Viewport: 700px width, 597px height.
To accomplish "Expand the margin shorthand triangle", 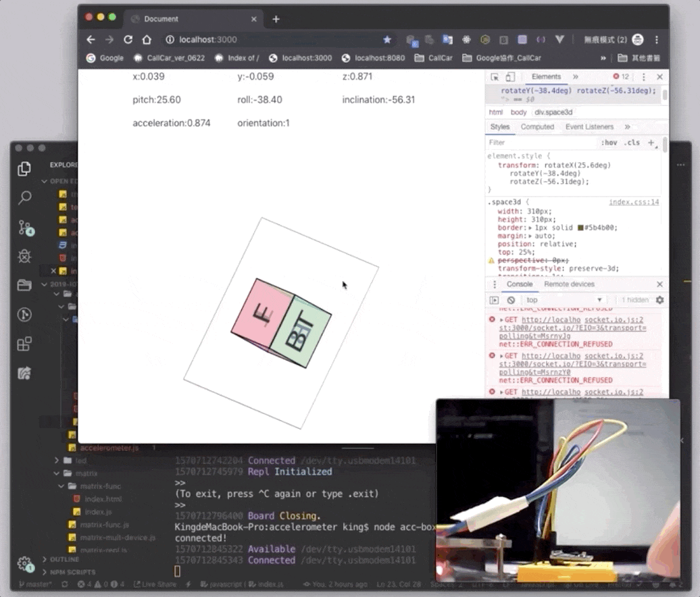I will click(x=530, y=236).
